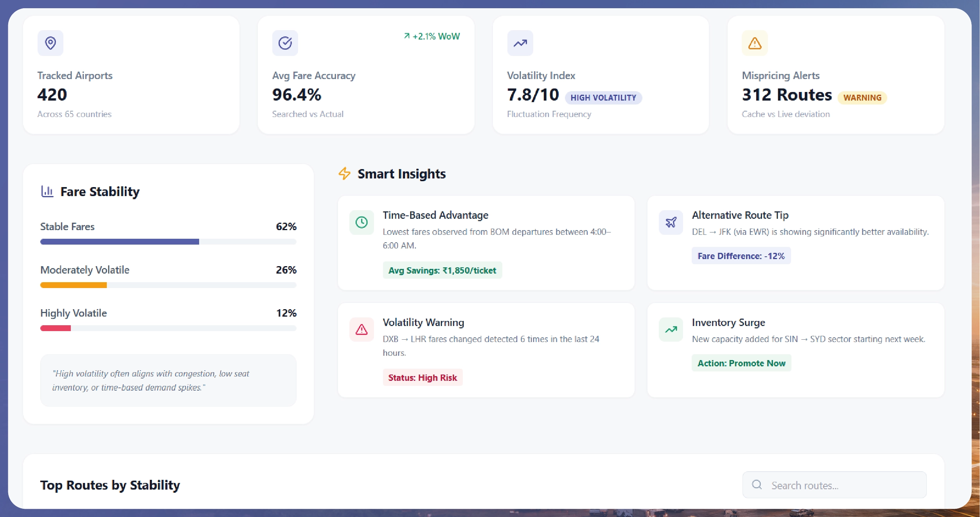Click the Avg Savings ₹1,850/ticket badge
This screenshot has width=980, height=517.
point(442,270)
